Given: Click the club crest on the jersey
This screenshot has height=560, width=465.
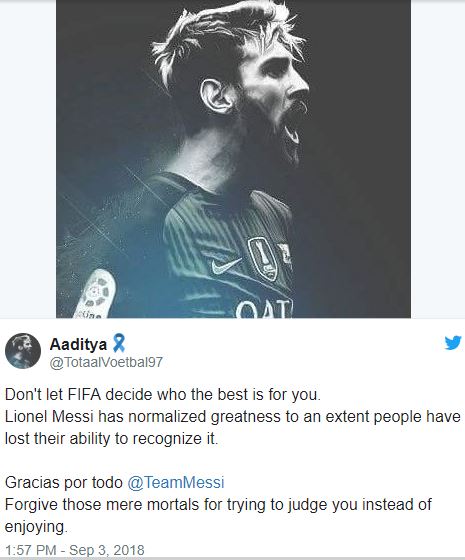Looking at the screenshot, I should (x=286, y=255).
